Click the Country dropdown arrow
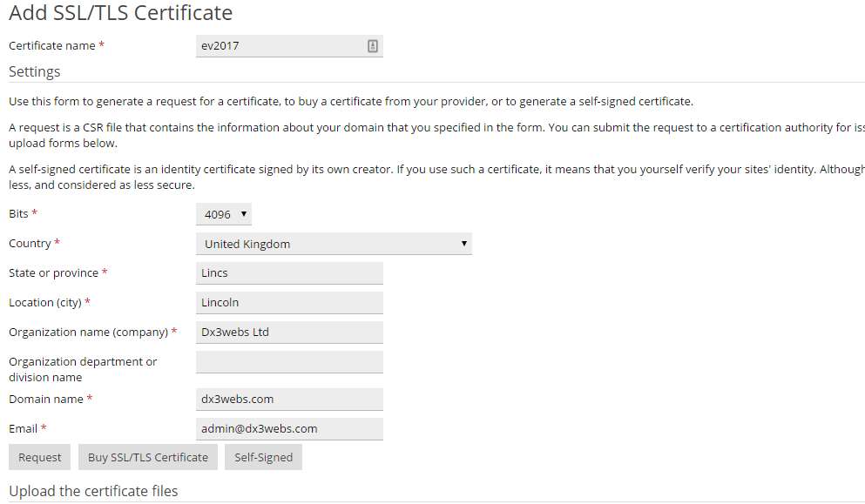 coord(464,243)
